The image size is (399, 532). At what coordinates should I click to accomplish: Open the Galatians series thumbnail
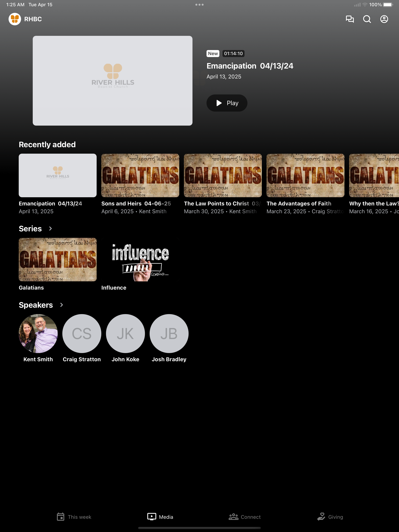58,260
